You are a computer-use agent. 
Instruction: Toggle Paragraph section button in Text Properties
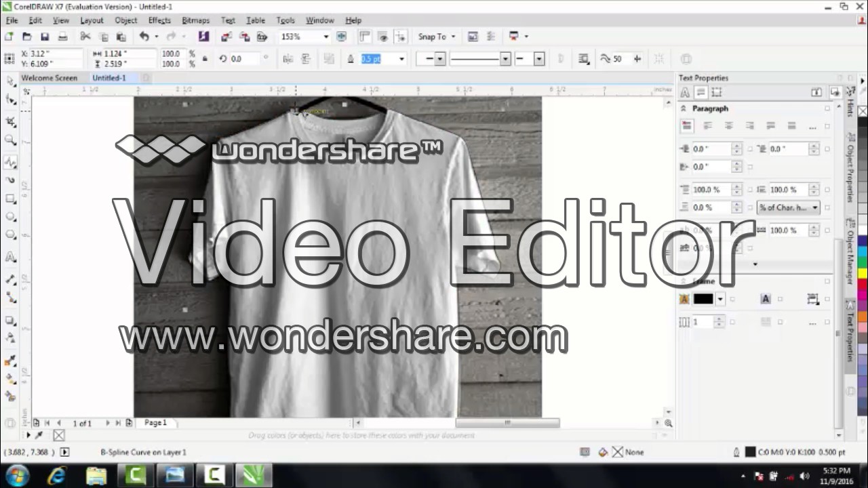coord(701,92)
